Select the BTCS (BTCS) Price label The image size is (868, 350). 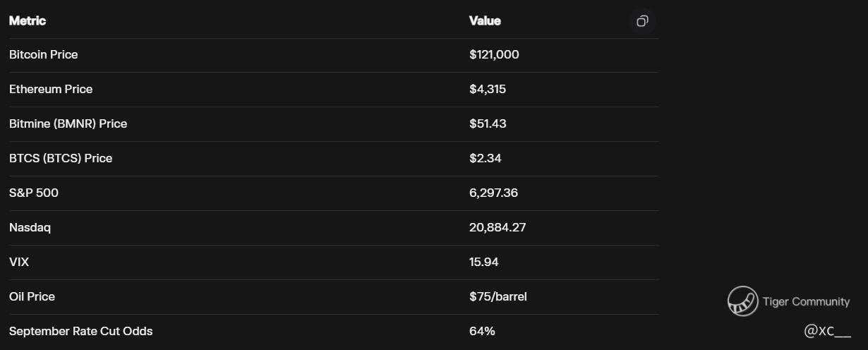pyautogui.click(x=61, y=159)
